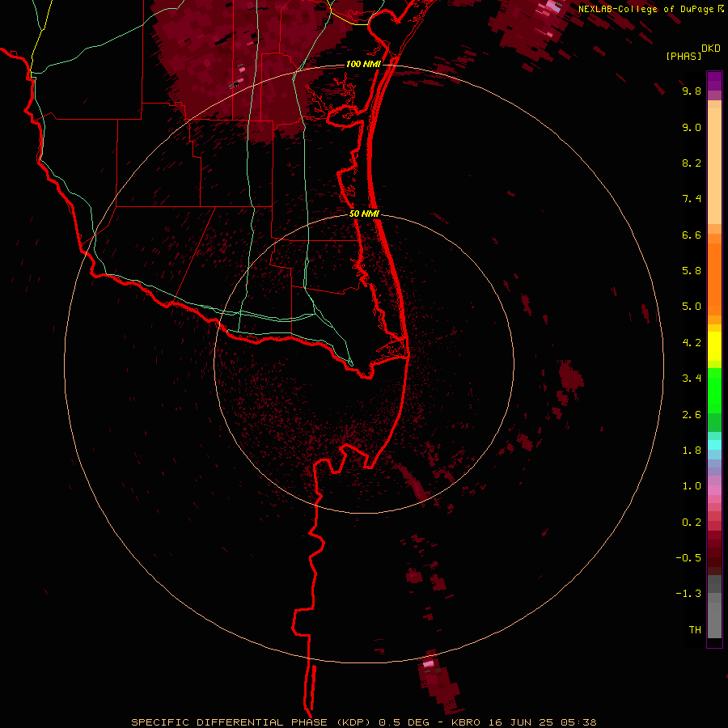
Task: Click the TH threshold legend label
Action: [695, 630]
